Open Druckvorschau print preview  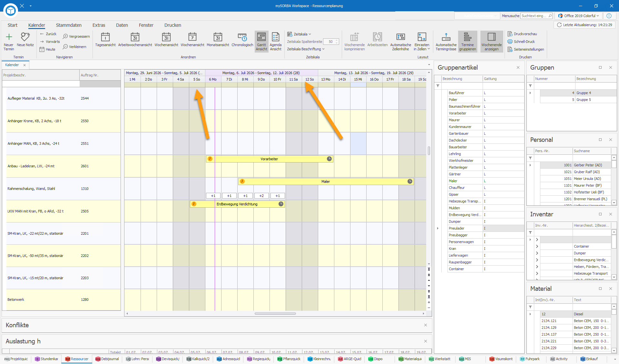coord(522,34)
